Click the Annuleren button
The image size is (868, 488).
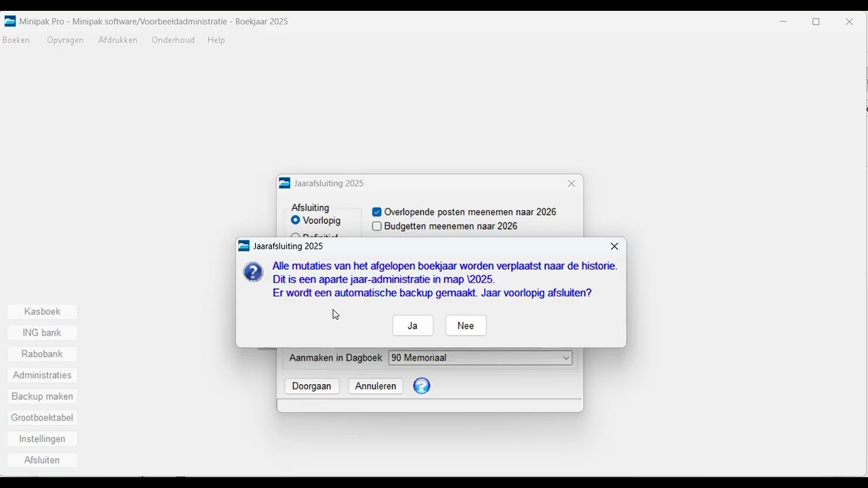coord(376,386)
